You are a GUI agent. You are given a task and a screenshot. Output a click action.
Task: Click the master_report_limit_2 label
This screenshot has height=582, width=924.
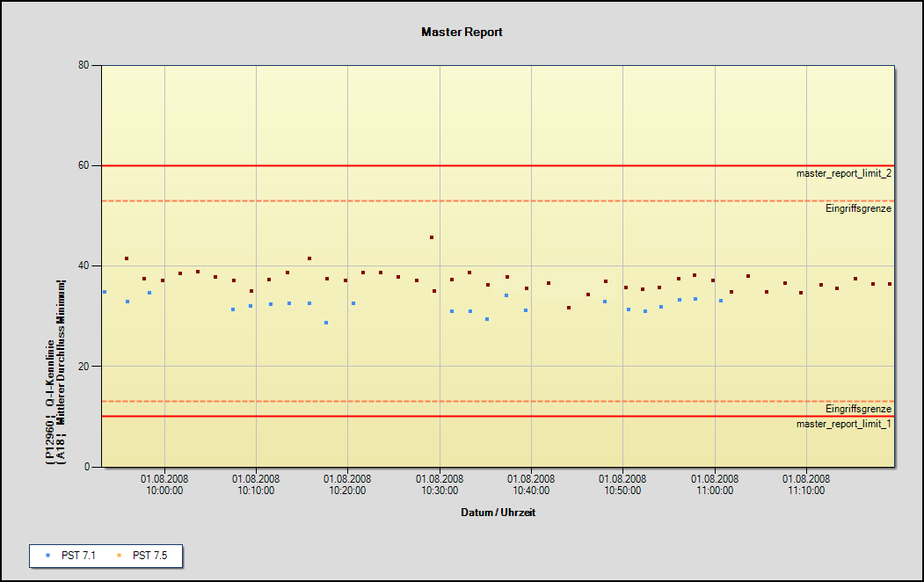point(843,174)
